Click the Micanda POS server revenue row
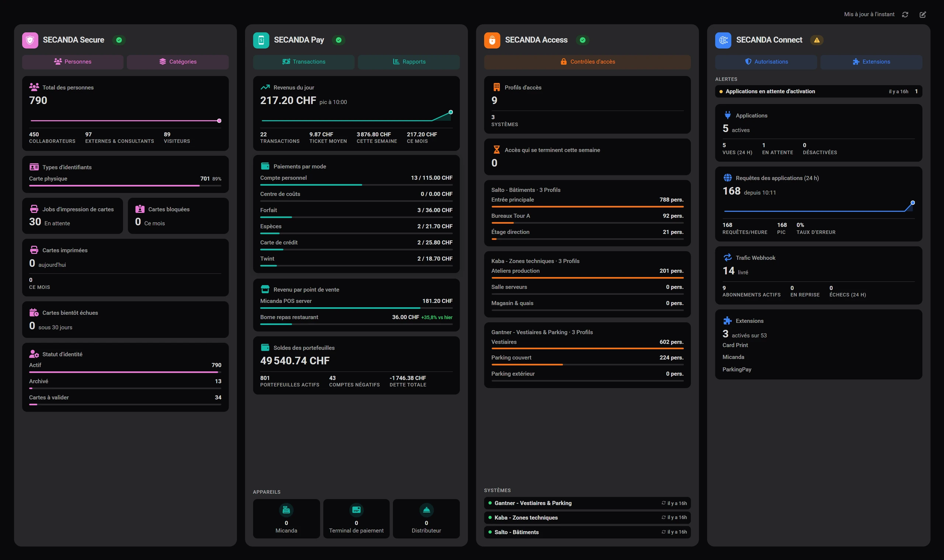The image size is (944, 560). (356, 304)
